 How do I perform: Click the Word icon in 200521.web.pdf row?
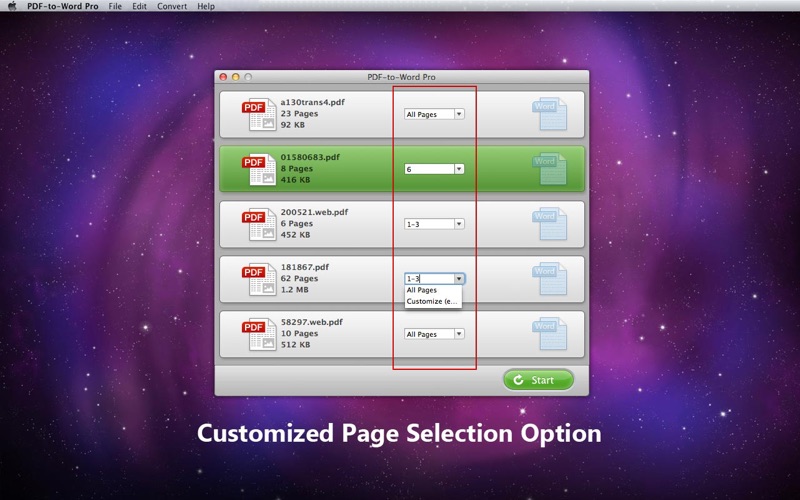(x=549, y=223)
